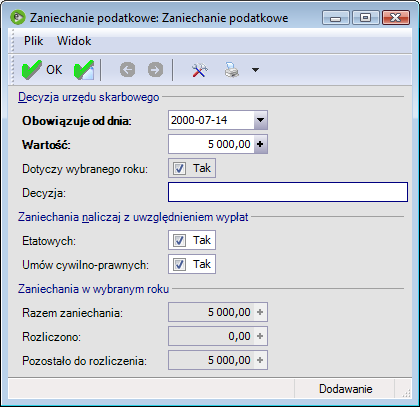This screenshot has width=420, height=407.
Task: Toggle the Etatowych Tak checkbox
Action: [x=179, y=240]
